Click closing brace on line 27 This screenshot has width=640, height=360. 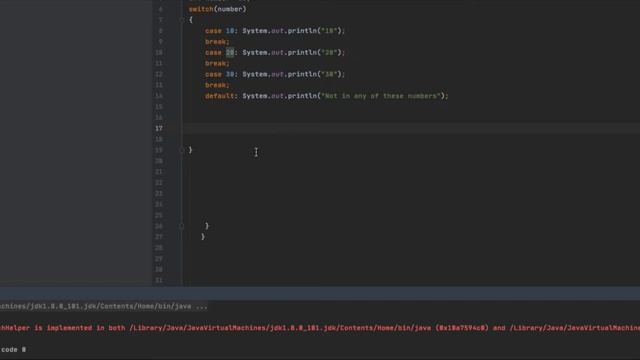tap(203, 237)
